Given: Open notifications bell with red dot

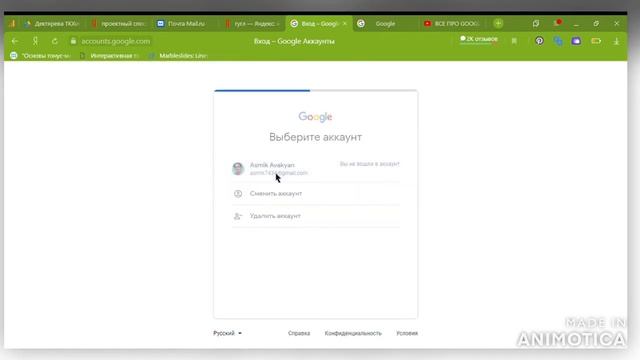Looking at the screenshot, I should click(x=557, y=23).
